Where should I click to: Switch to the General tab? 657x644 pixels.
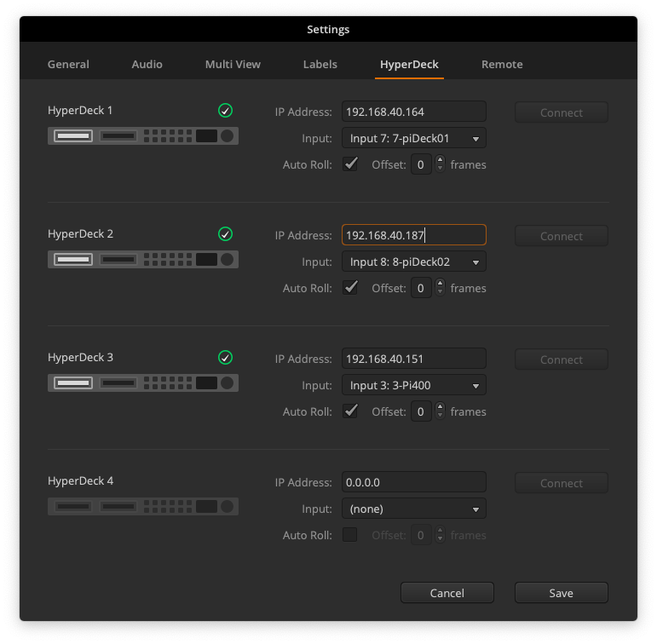pos(68,64)
